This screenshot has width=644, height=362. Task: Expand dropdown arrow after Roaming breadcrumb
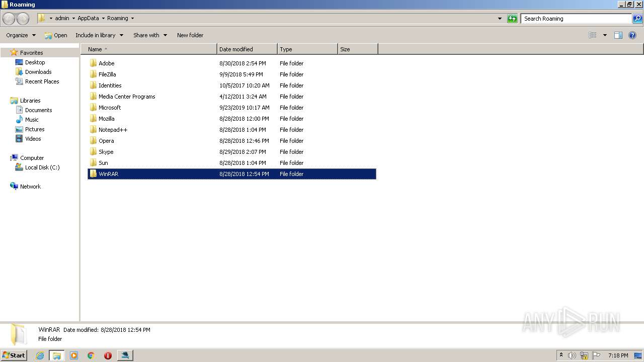(132, 19)
